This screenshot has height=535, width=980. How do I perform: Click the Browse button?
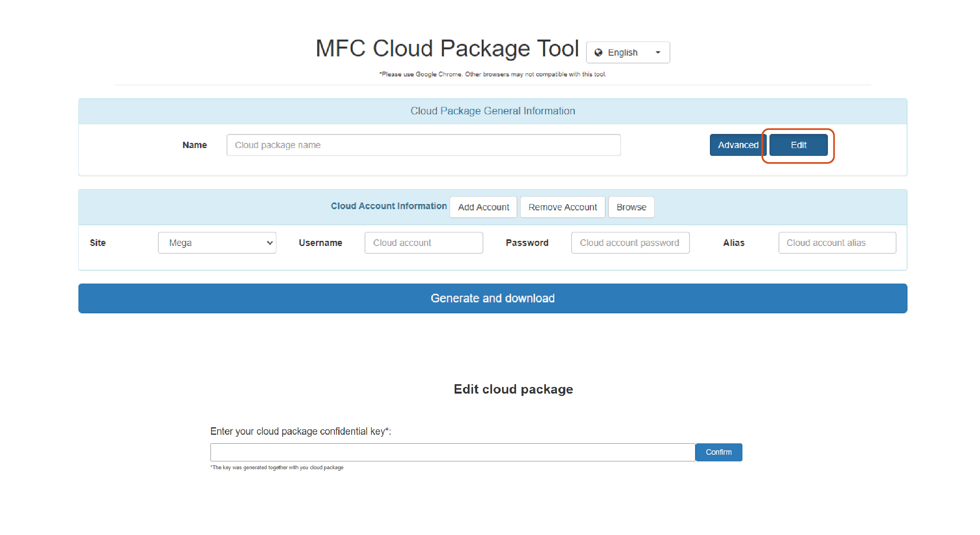click(631, 207)
